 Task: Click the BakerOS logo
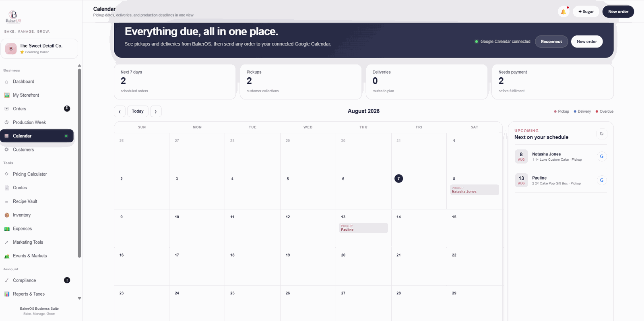(13, 17)
